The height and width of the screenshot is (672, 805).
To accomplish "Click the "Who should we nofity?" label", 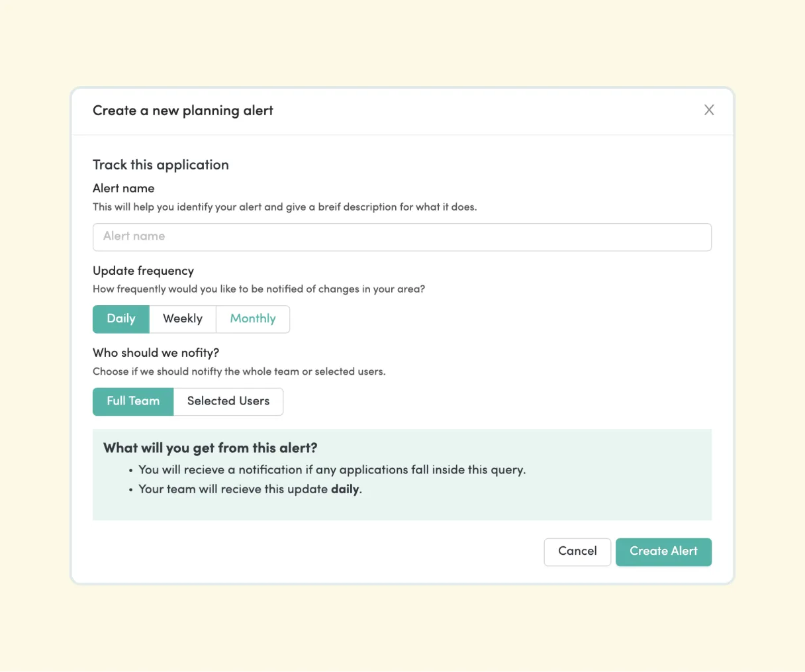I will 156,353.
